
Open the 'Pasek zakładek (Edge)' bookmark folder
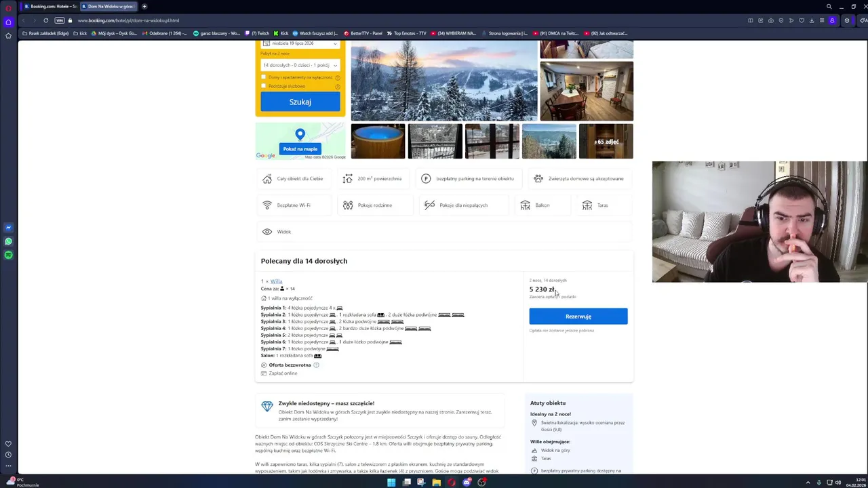click(x=46, y=33)
